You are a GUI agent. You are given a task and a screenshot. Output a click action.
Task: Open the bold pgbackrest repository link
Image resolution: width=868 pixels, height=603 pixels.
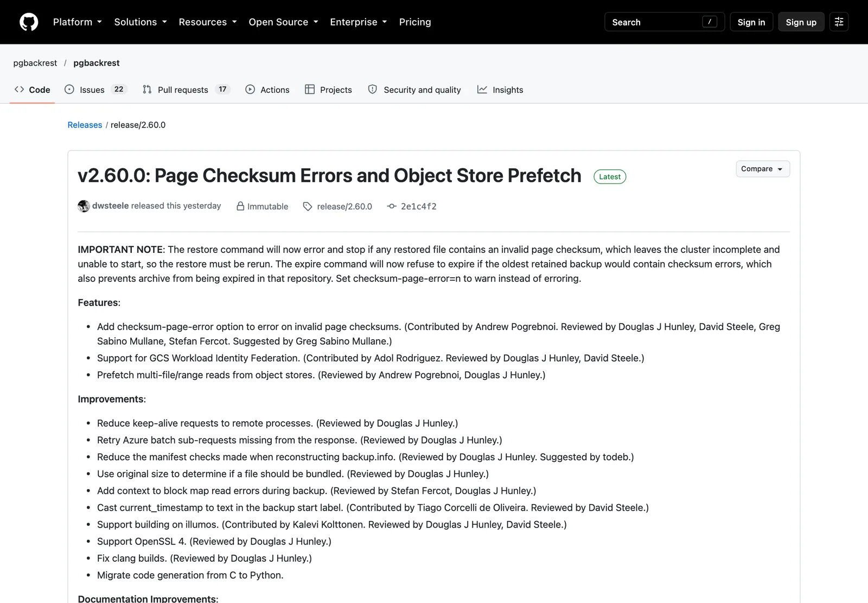click(x=97, y=63)
